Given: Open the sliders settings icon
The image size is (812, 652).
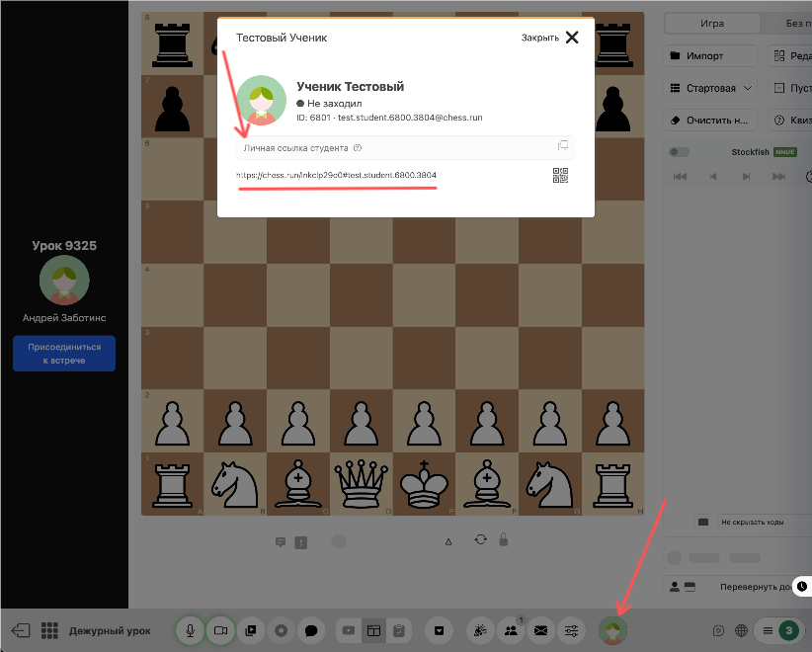Looking at the screenshot, I should click(x=571, y=630).
